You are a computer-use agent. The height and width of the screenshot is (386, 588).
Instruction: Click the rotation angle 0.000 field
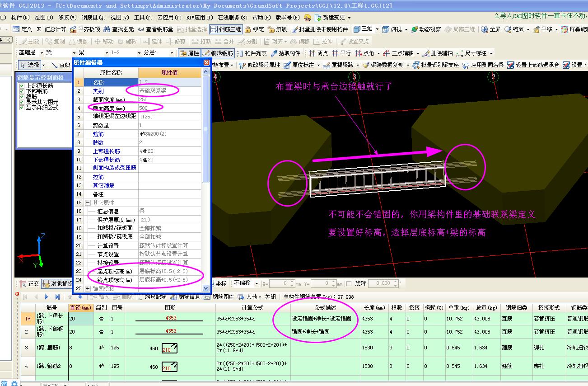(x=383, y=283)
